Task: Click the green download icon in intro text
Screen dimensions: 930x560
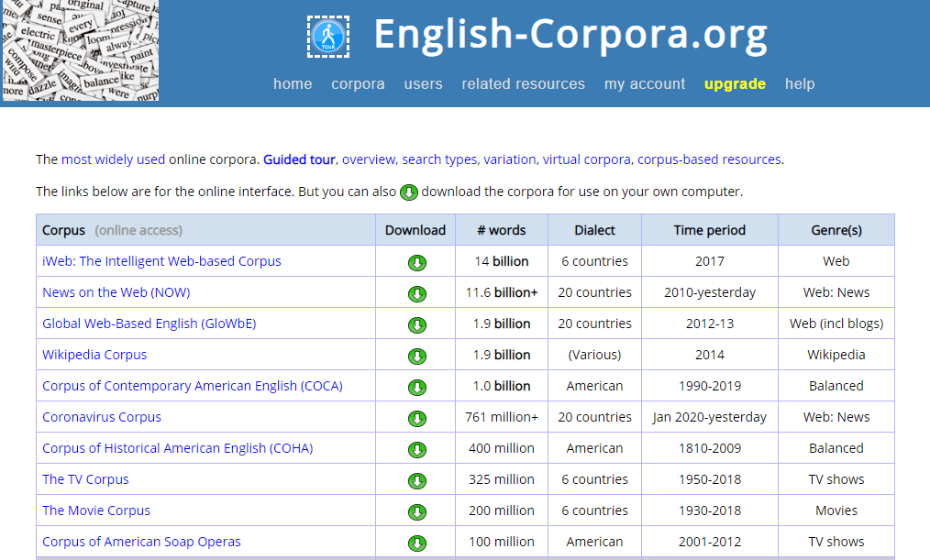Action: pyautogui.click(x=409, y=192)
